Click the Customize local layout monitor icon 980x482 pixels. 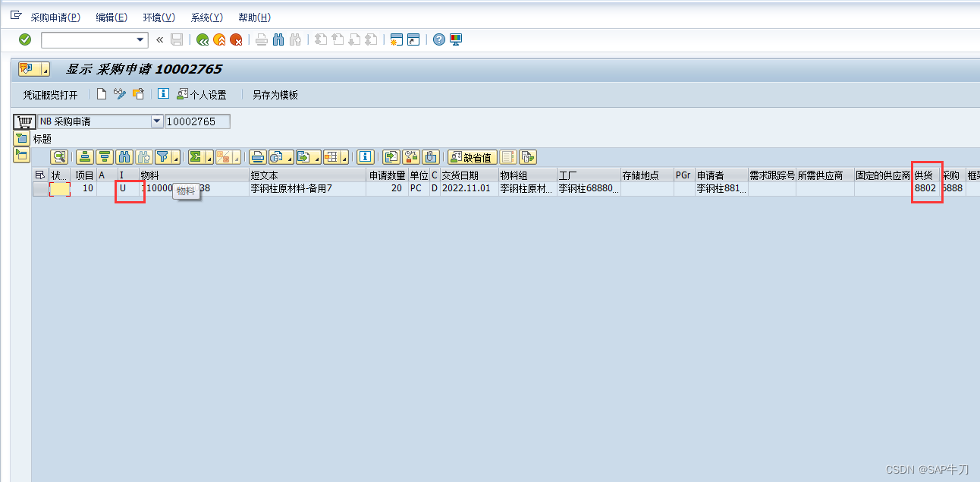coord(456,39)
